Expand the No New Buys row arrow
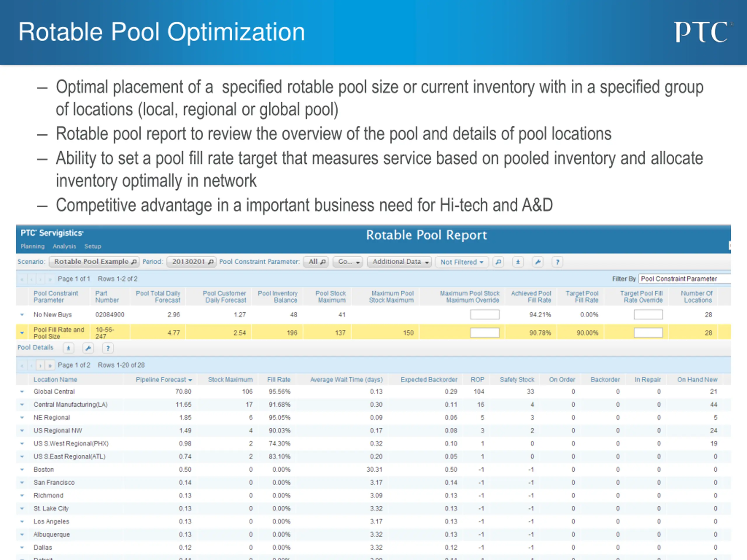The width and height of the screenshot is (747, 560). point(22,315)
